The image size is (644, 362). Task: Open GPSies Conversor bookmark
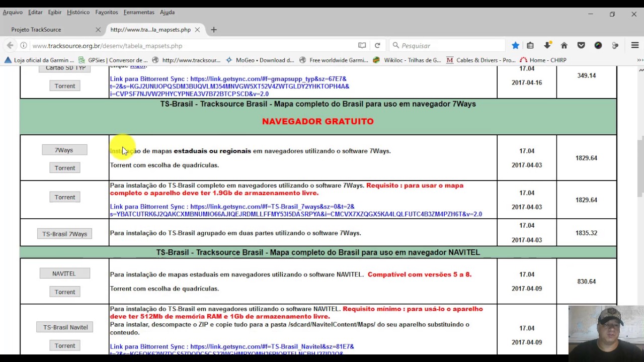tap(113, 60)
